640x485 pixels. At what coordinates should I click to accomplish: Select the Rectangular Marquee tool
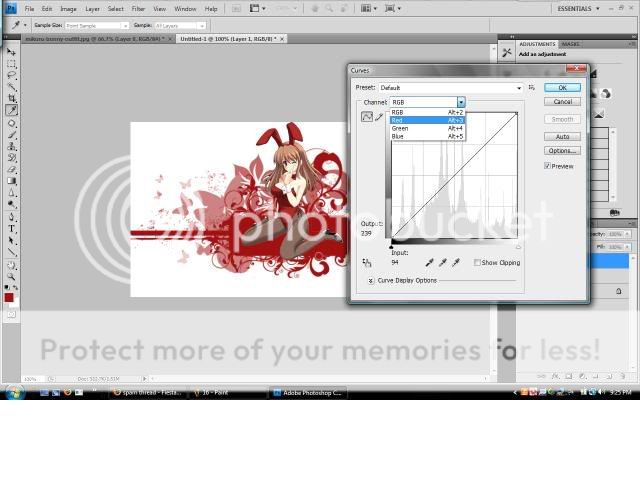coord(11,64)
